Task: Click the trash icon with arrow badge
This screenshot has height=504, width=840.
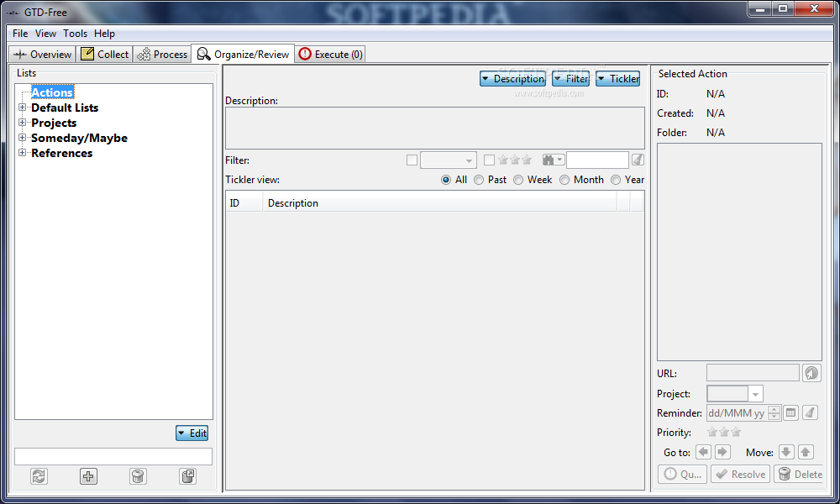Action: [x=188, y=475]
